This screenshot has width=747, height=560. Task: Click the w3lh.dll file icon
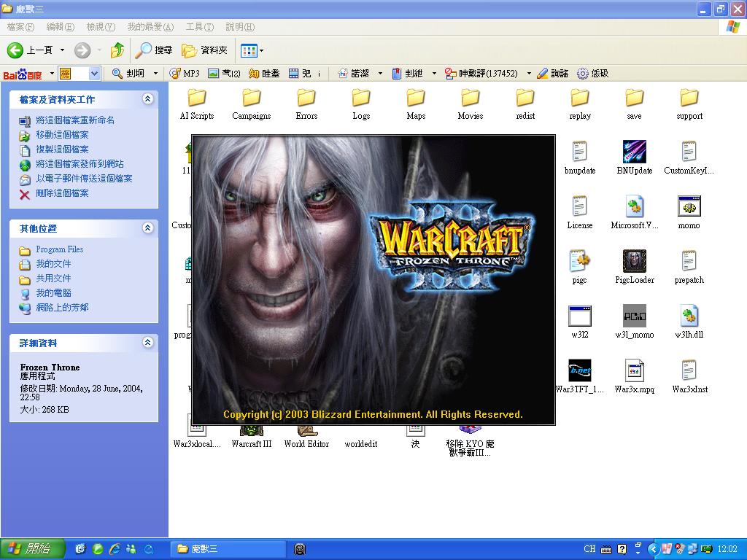[689, 316]
